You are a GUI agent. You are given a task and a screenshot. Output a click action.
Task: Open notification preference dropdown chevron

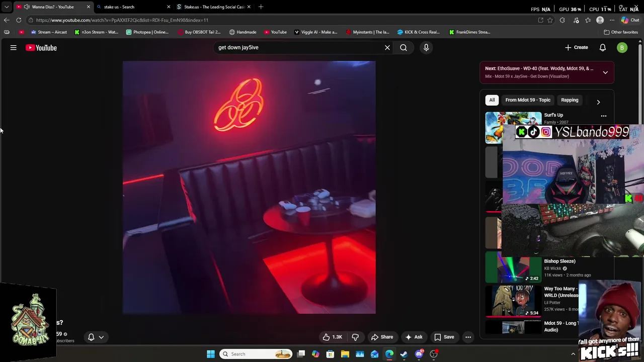101,337
